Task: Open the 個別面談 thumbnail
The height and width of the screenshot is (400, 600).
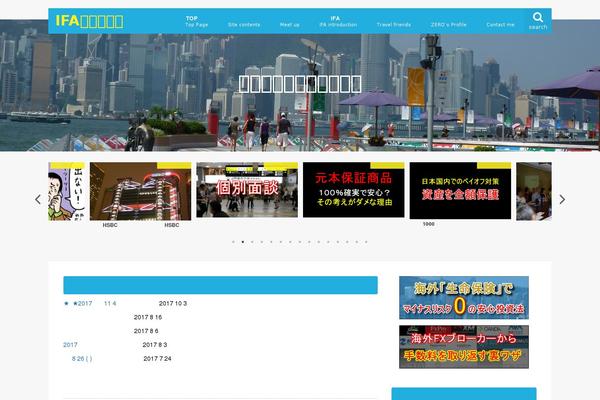Action: click(247, 190)
